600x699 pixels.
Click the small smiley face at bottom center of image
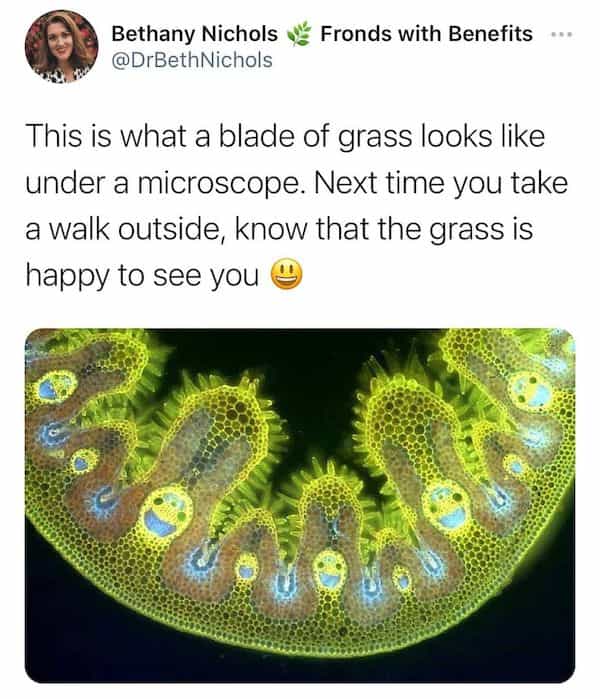(329, 571)
